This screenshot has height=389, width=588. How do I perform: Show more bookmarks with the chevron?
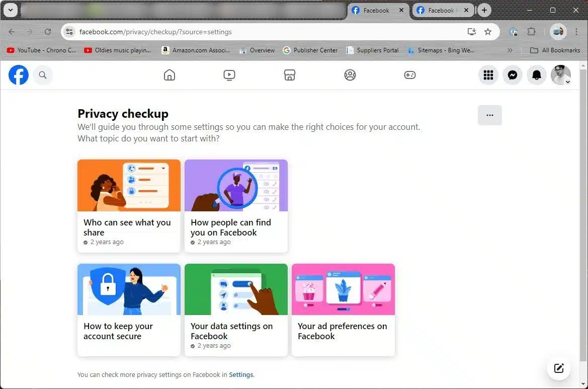click(510, 50)
